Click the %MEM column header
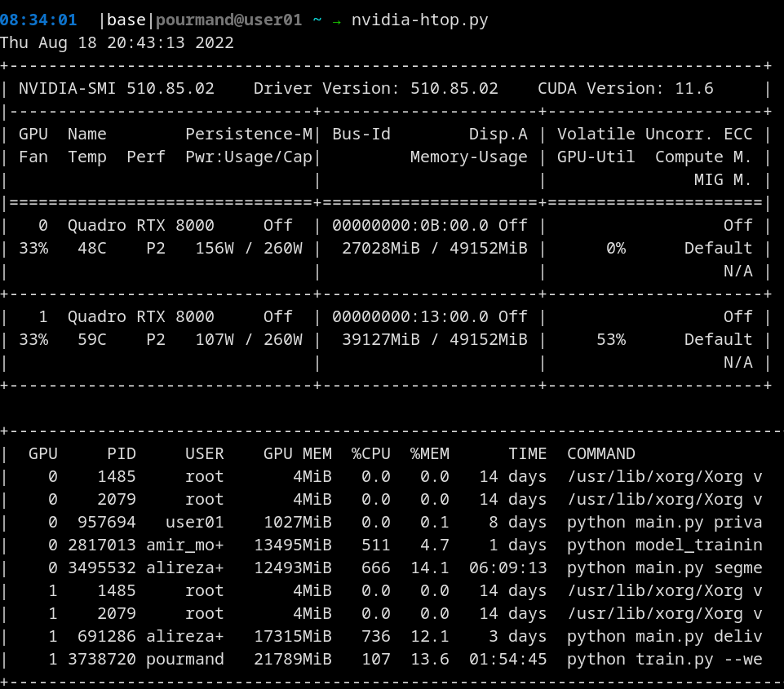Image resolution: width=784 pixels, height=689 pixels. point(430,453)
